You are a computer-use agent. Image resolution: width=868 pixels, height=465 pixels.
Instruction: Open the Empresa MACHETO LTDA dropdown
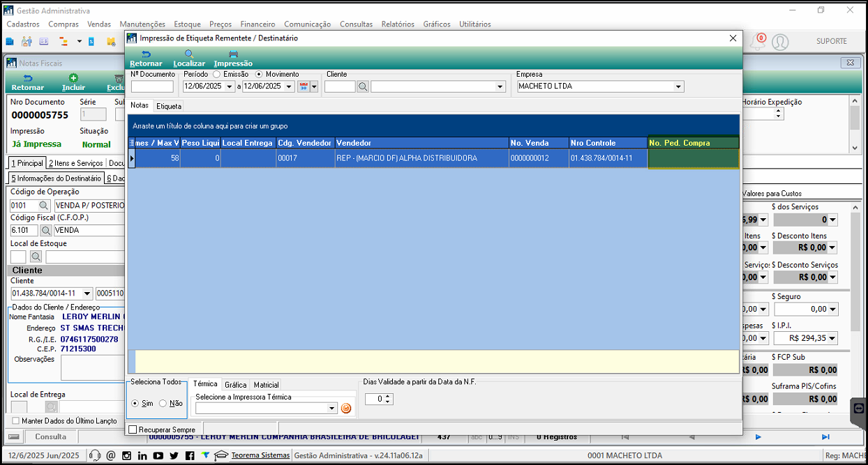pyautogui.click(x=679, y=86)
